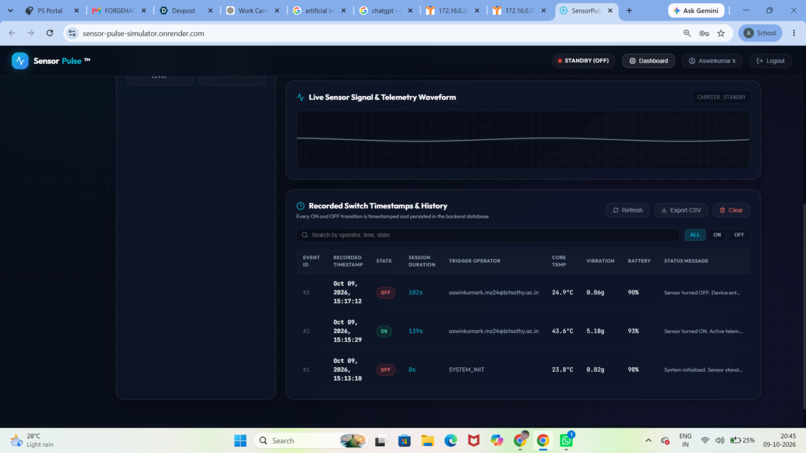Open the tab search dropdown arrow
This screenshot has height=453, width=806.
tap(10, 10)
